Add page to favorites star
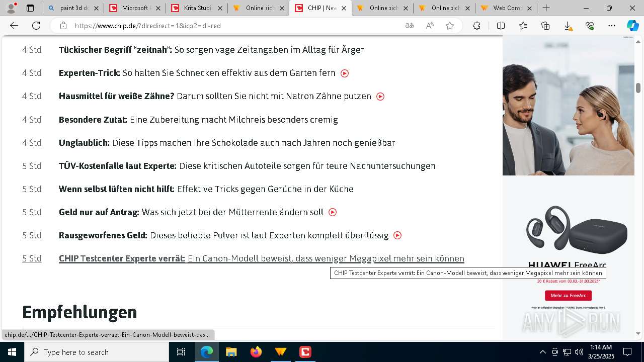Screen dimensions: 644x362 (450, 26)
